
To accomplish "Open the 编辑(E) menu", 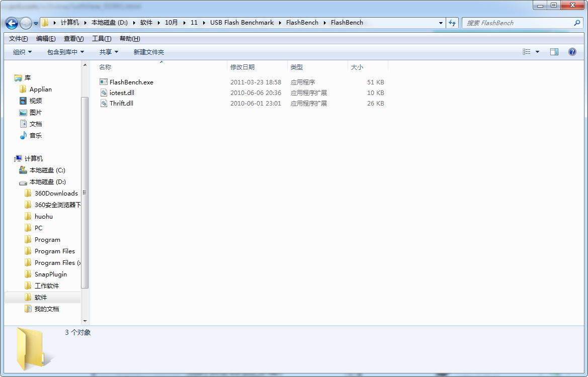I will 46,39.
